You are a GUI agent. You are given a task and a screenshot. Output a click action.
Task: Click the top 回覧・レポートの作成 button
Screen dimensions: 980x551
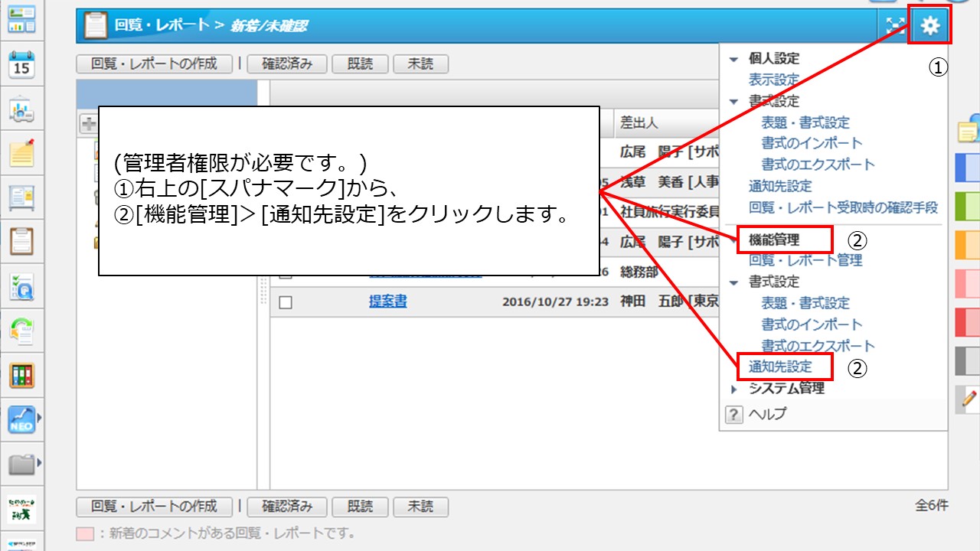point(154,64)
